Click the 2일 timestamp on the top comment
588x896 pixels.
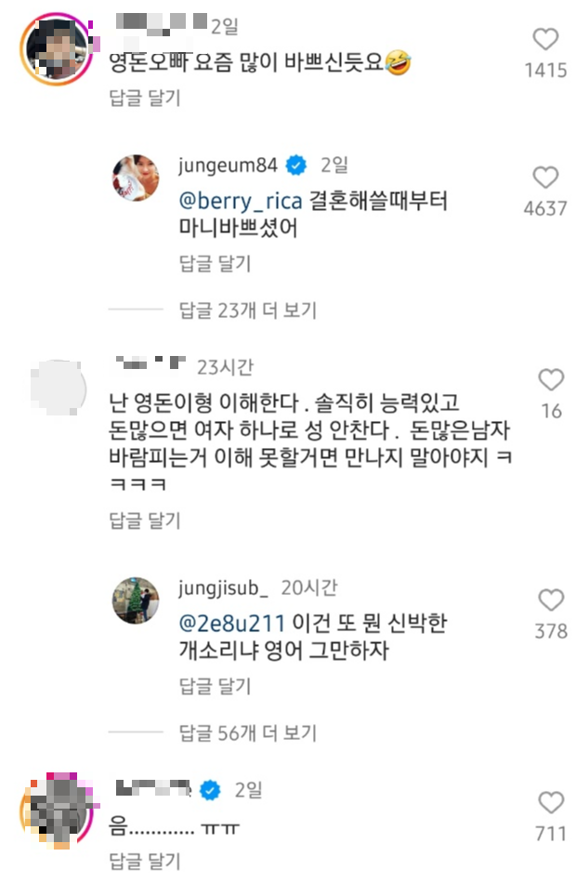tap(227, 21)
